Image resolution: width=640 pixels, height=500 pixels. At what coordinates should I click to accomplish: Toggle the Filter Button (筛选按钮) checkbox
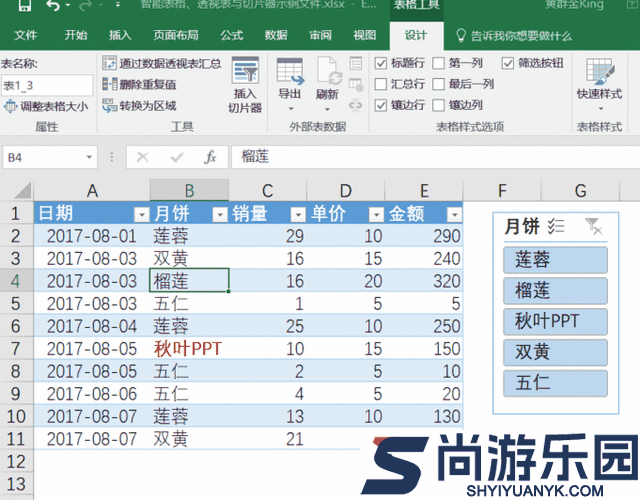[507, 63]
